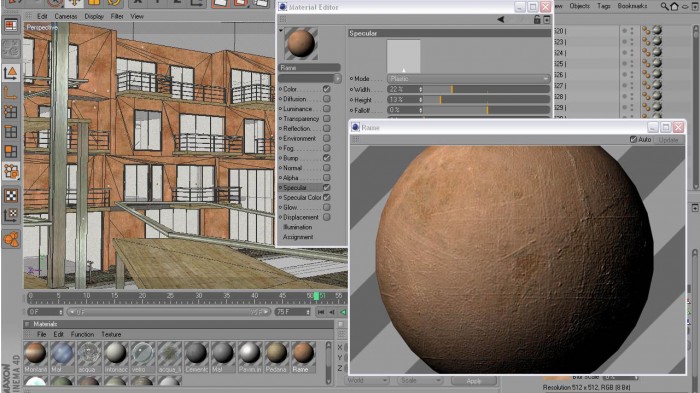The width and height of the screenshot is (700, 393).
Task: Uncheck the Auto preview checkbox
Action: coord(633,140)
